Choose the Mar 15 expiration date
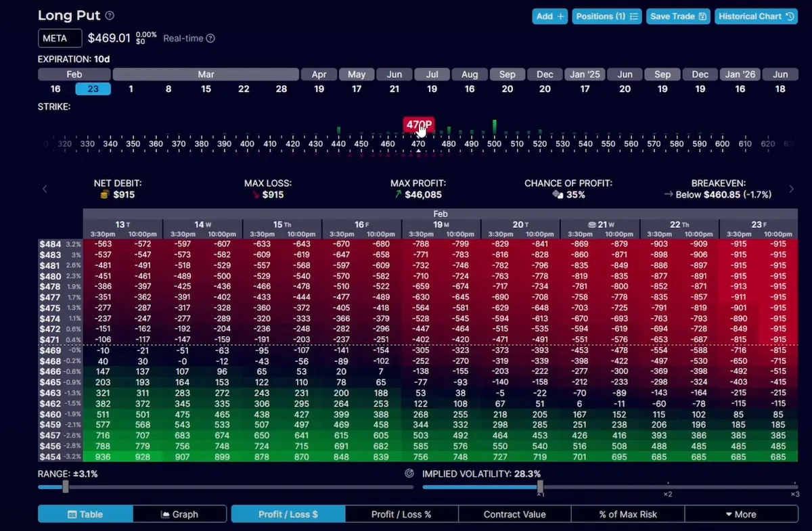This screenshot has height=531, width=812. click(x=206, y=89)
